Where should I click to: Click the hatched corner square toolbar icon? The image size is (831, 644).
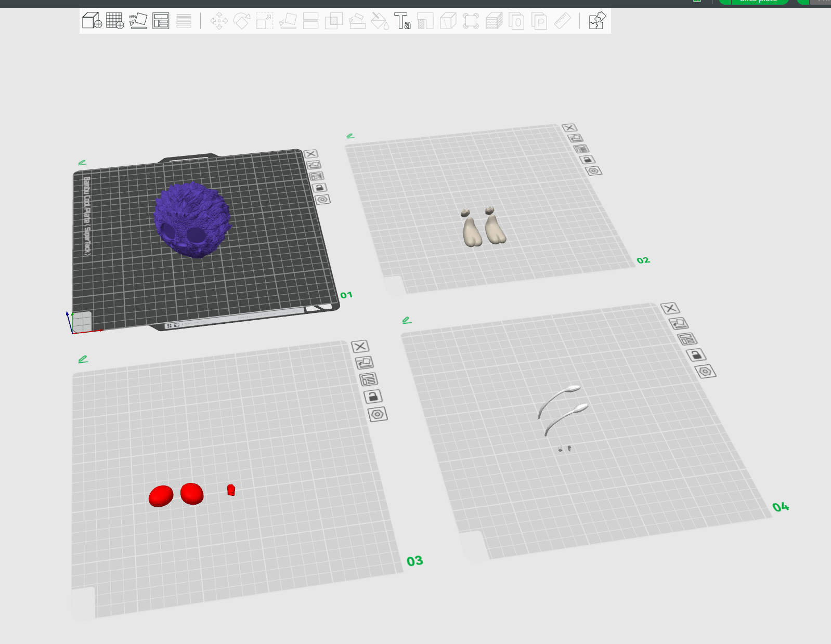pos(425,21)
